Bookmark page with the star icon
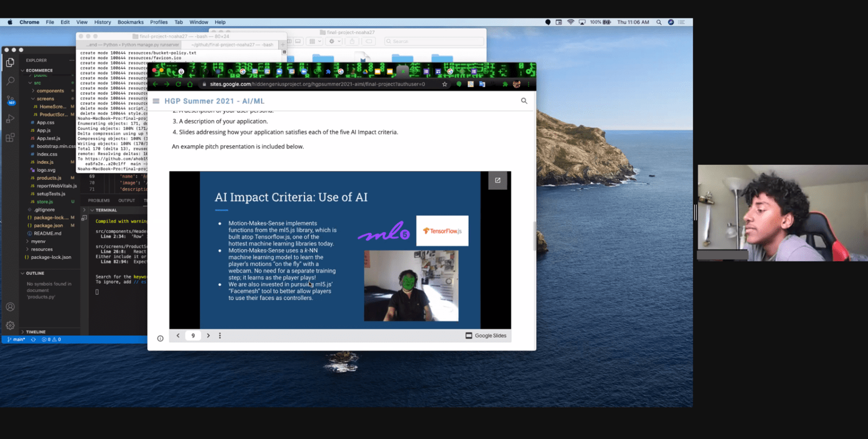 [445, 85]
